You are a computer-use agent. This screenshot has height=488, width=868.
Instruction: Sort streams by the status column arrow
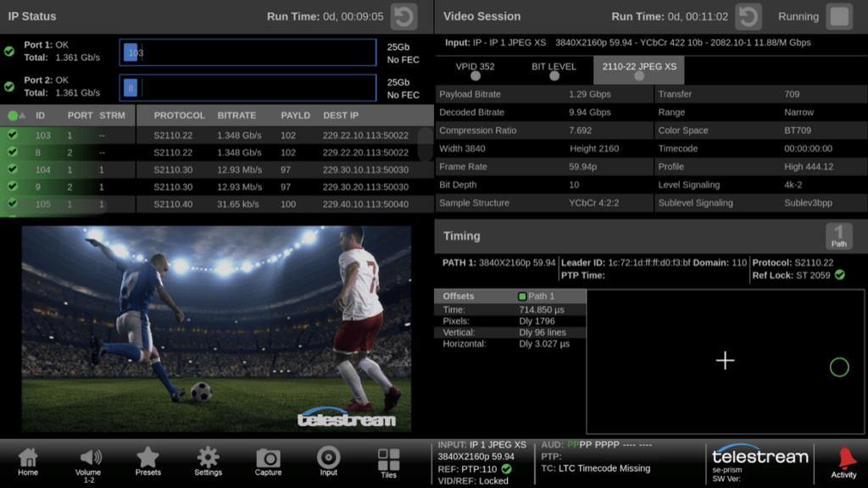(17, 115)
